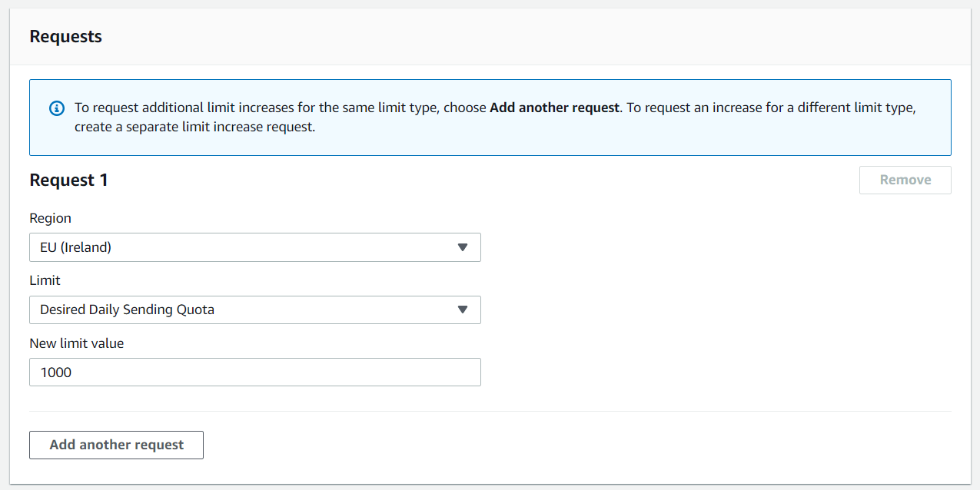Image resolution: width=980 pixels, height=490 pixels.
Task: Click the 1000 value in the limit field
Action: point(56,372)
